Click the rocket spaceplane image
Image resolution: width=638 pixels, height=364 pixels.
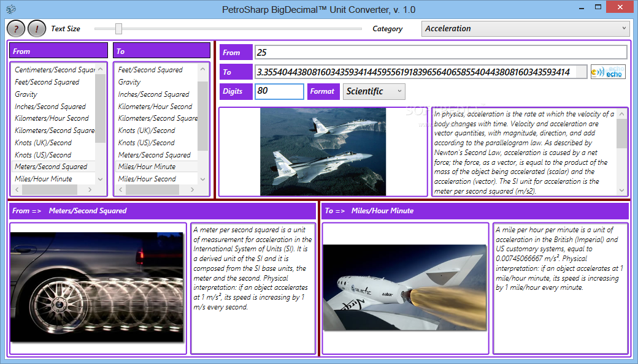tap(405, 287)
